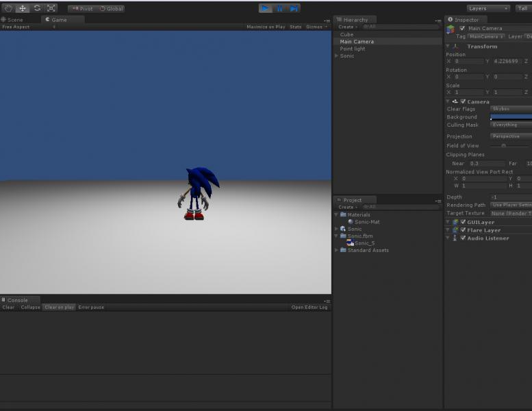Click the Play button
Screen dimensions: 532x411
(266, 8)
